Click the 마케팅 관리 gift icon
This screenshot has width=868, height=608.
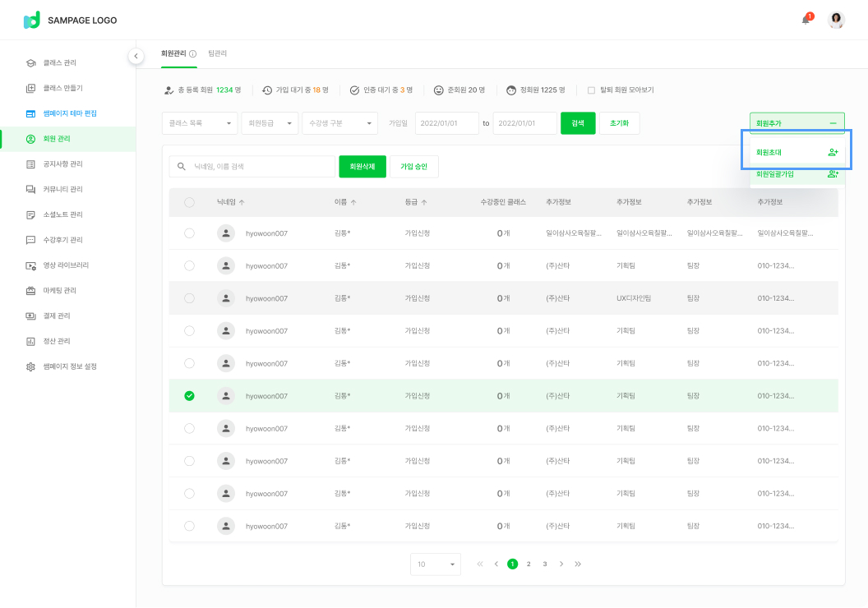click(x=30, y=291)
